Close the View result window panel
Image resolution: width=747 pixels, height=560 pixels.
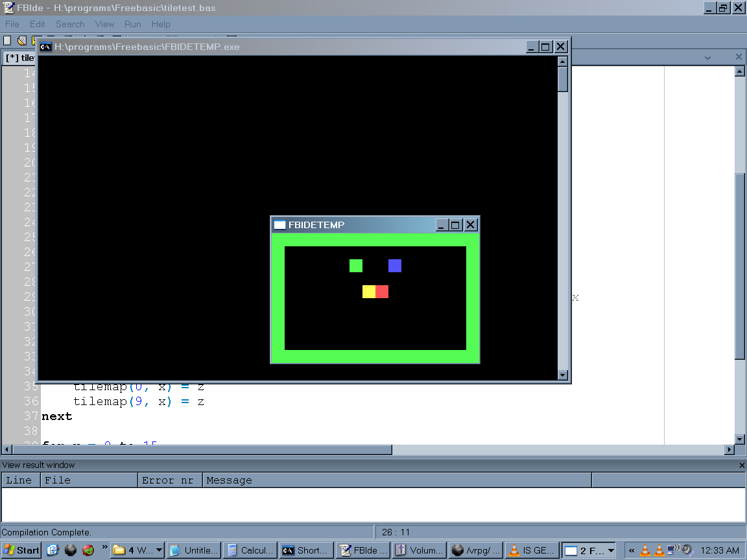[x=742, y=465]
